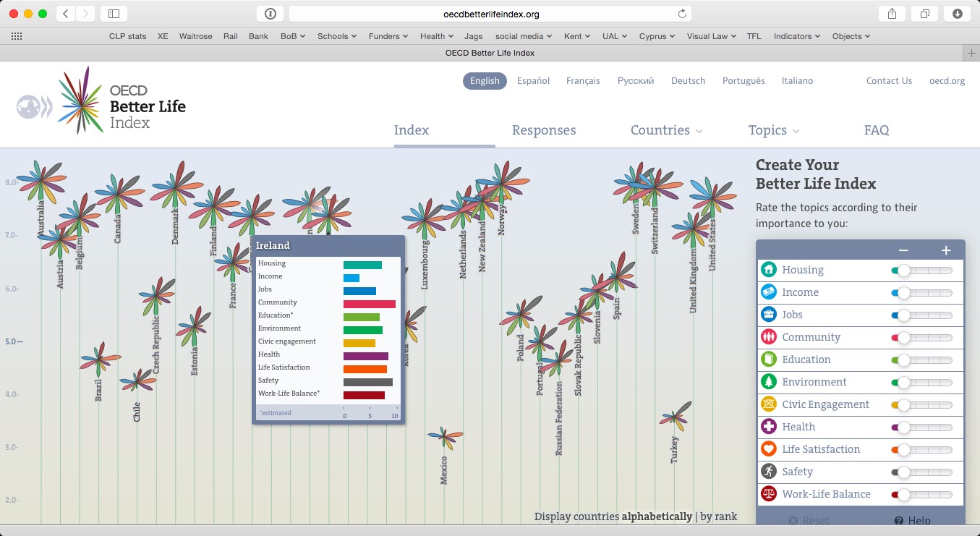The height and width of the screenshot is (536, 980).
Task: Click the Safety topic icon
Action: pyautogui.click(x=768, y=472)
